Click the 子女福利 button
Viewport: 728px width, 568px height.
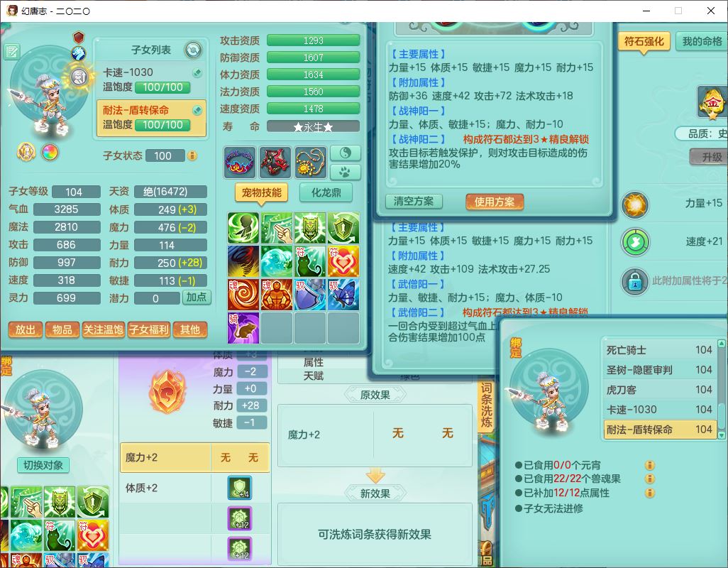coord(148,329)
